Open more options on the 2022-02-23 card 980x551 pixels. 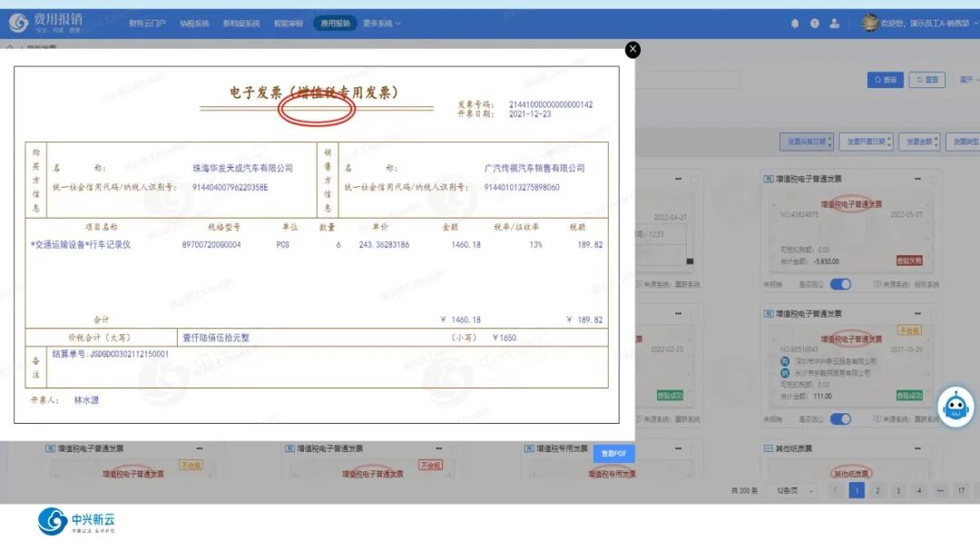(x=678, y=313)
